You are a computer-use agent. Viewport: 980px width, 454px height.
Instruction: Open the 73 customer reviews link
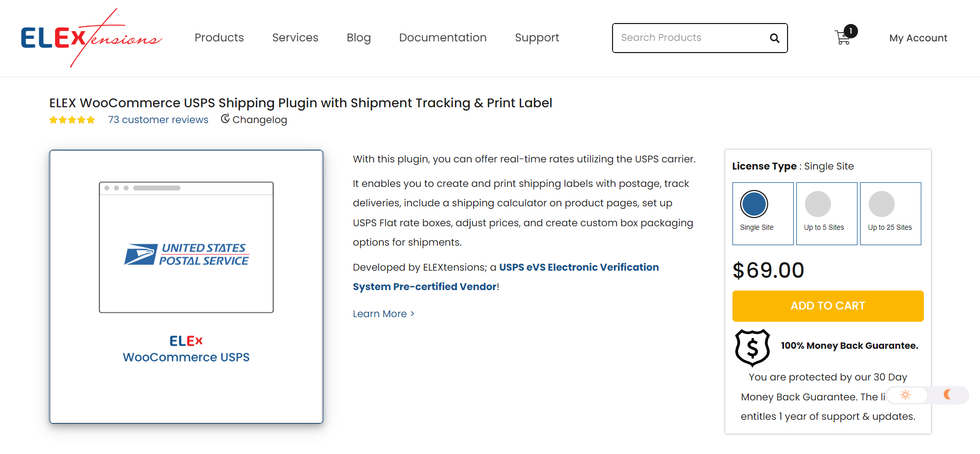[x=158, y=120]
